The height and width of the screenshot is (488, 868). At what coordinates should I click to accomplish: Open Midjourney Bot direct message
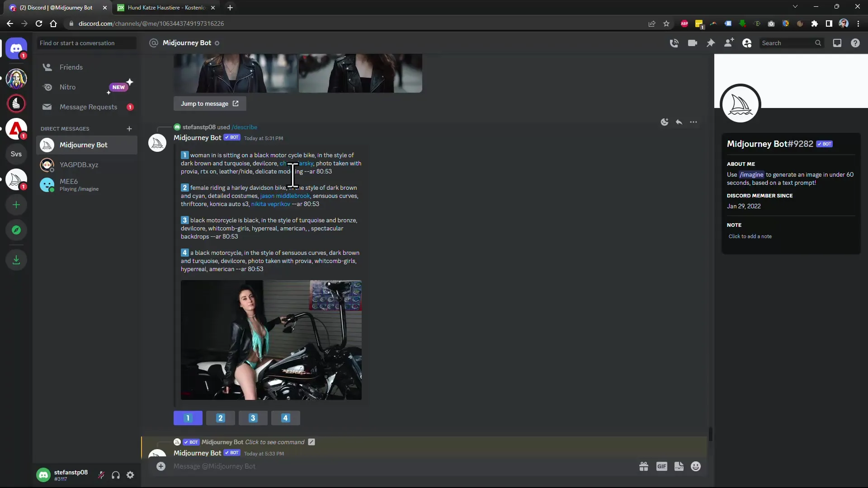87,145
